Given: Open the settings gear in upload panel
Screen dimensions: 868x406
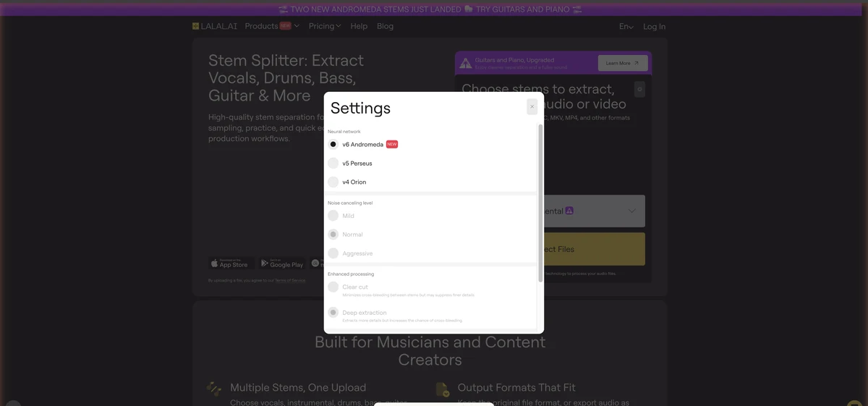Looking at the screenshot, I should (x=639, y=89).
